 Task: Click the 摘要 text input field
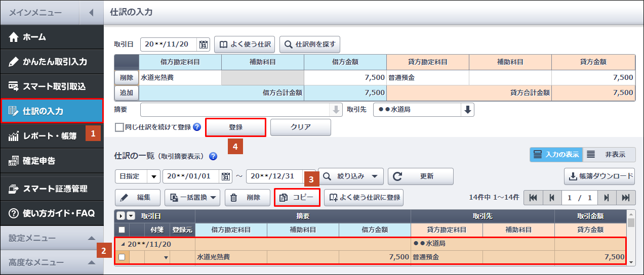(x=234, y=110)
